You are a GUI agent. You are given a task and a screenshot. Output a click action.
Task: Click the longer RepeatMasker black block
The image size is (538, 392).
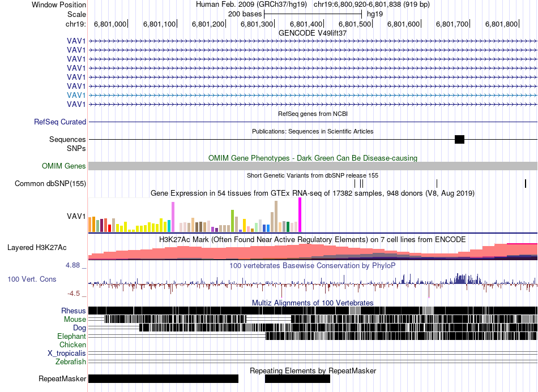tap(163, 378)
